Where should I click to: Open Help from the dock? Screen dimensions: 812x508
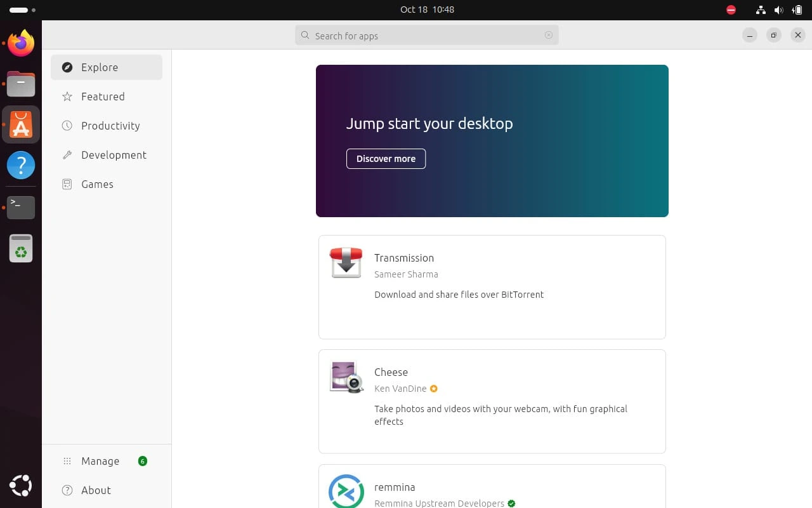point(21,165)
